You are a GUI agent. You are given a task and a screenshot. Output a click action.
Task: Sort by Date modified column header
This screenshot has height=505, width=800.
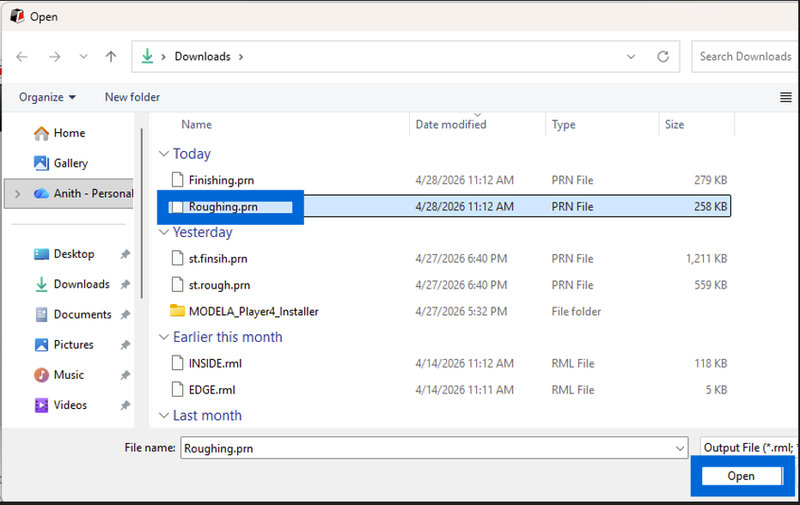(x=451, y=124)
